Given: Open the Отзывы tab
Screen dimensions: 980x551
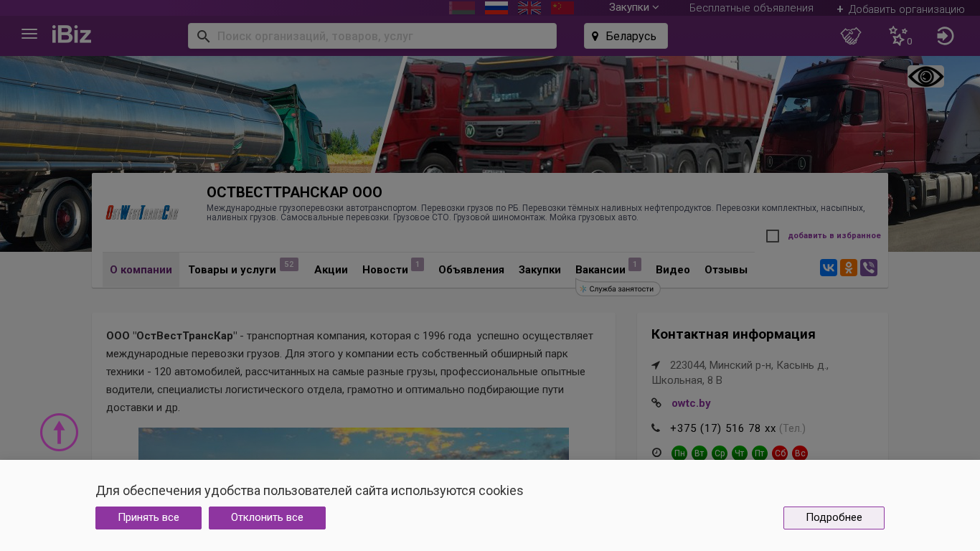Looking at the screenshot, I should (x=726, y=270).
